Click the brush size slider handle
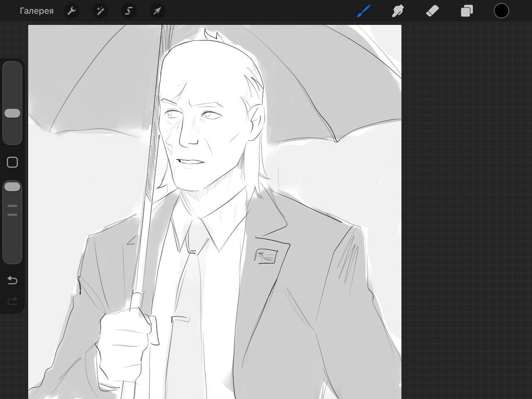The width and height of the screenshot is (532, 399). 12,113
